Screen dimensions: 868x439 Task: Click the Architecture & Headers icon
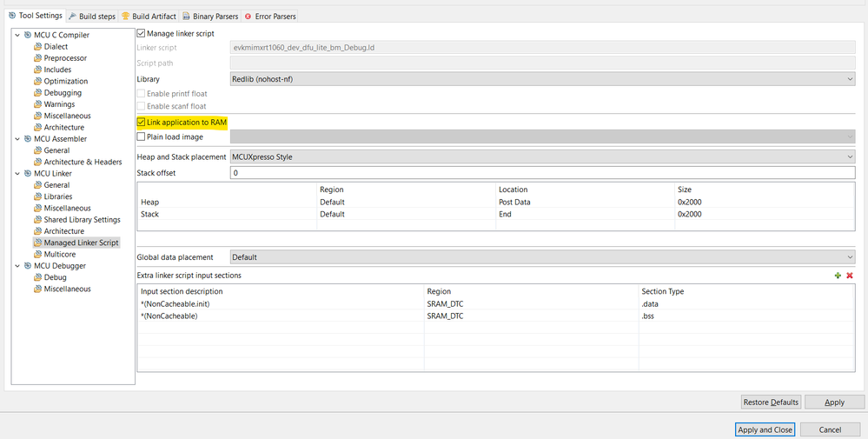coord(37,163)
